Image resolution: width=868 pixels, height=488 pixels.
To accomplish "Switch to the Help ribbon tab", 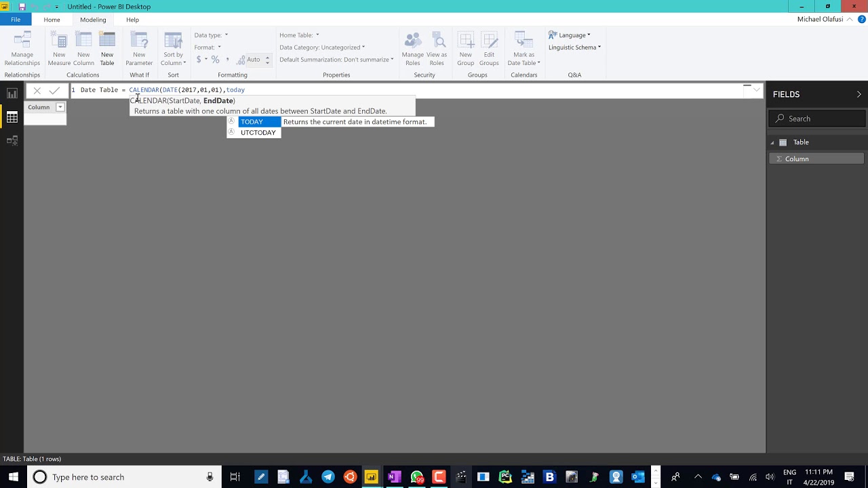I will pos(132,20).
